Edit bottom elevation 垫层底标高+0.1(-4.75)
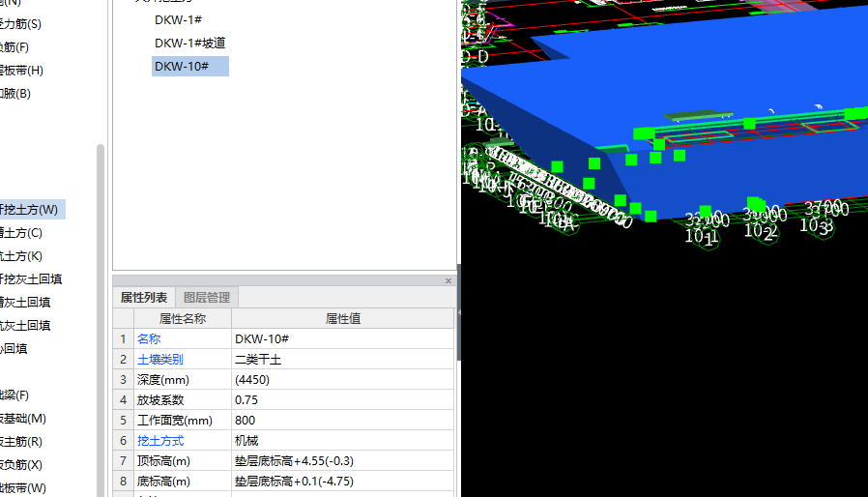868x497 pixels. [343, 482]
